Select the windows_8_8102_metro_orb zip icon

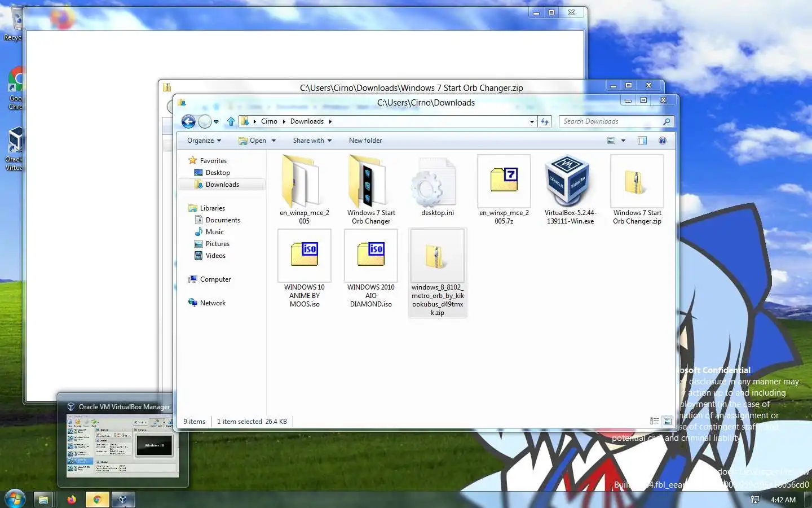click(437, 255)
